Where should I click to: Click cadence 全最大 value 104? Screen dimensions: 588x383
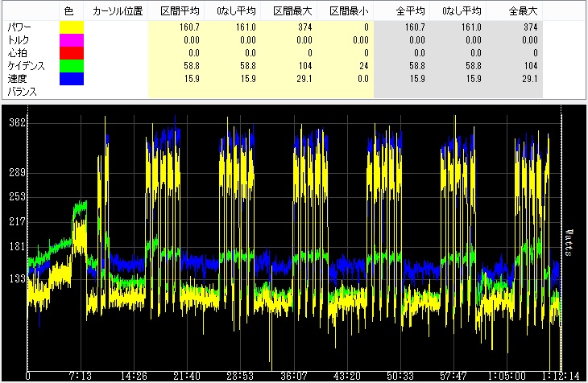click(531, 66)
